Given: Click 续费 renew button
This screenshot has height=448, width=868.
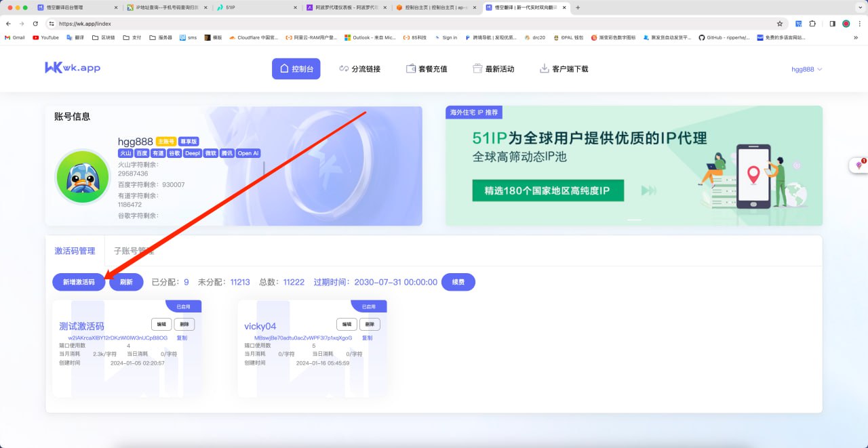Looking at the screenshot, I should tap(458, 282).
